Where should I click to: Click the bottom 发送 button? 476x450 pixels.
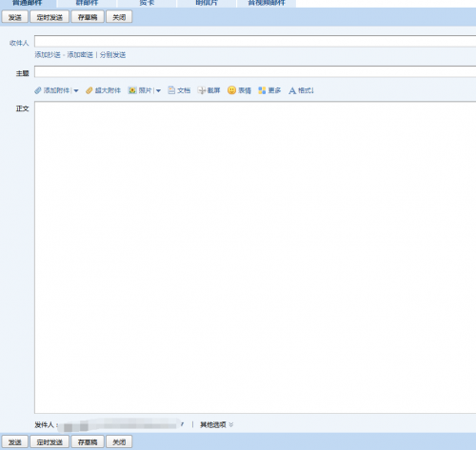click(x=15, y=441)
